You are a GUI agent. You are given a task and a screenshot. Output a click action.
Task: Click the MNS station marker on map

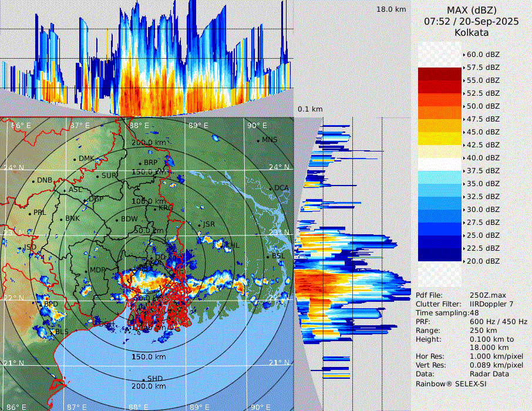pos(258,140)
